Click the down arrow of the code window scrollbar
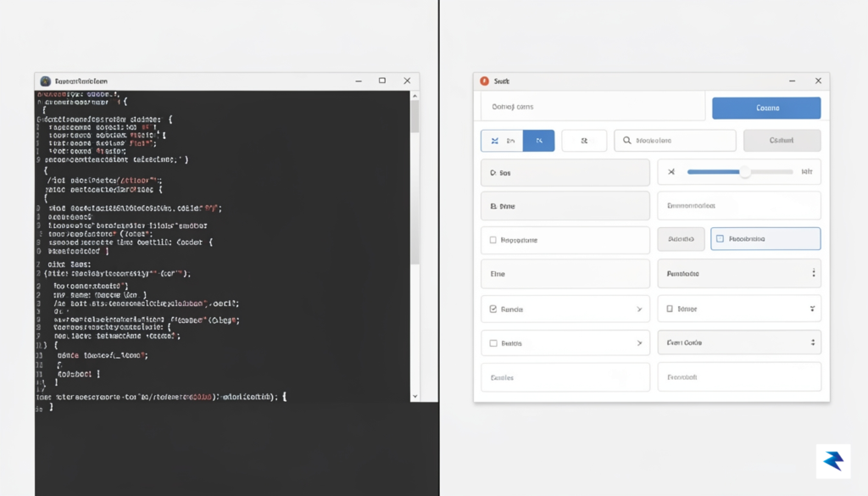This screenshot has width=868, height=496. [x=415, y=396]
